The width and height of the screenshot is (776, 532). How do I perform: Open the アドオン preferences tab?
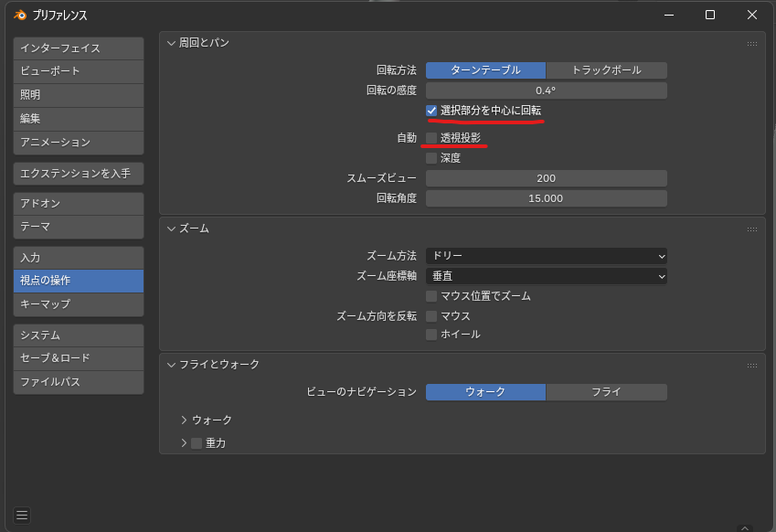pos(79,204)
